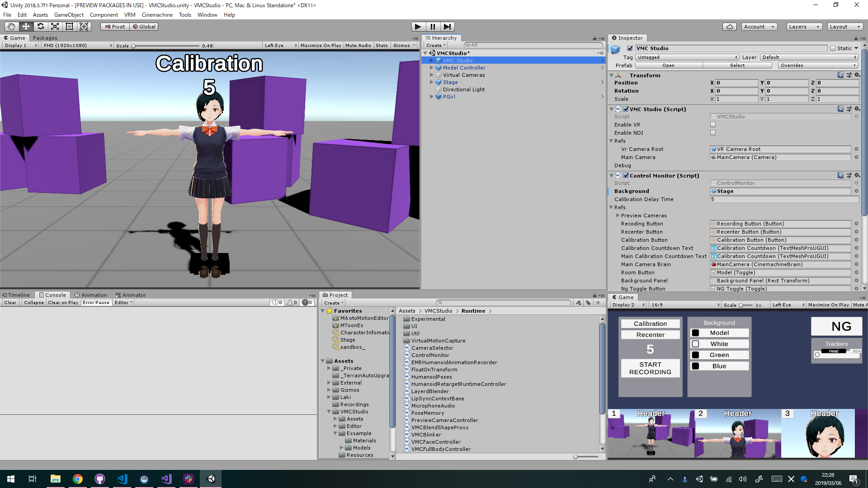This screenshot has width=868, height=488.
Task: Open the Cinemachine menu
Action: (x=157, y=15)
